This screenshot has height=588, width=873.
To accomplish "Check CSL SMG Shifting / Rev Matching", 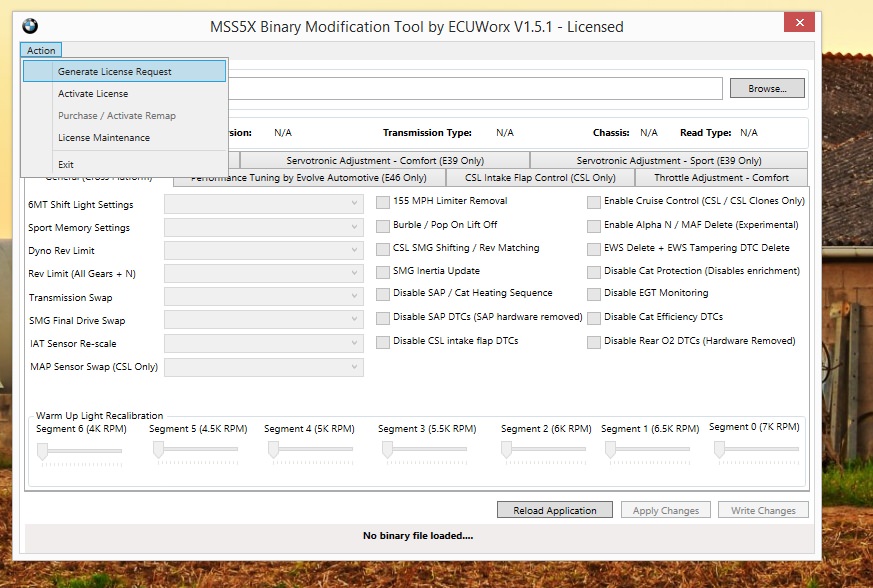I will coord(382,249).
